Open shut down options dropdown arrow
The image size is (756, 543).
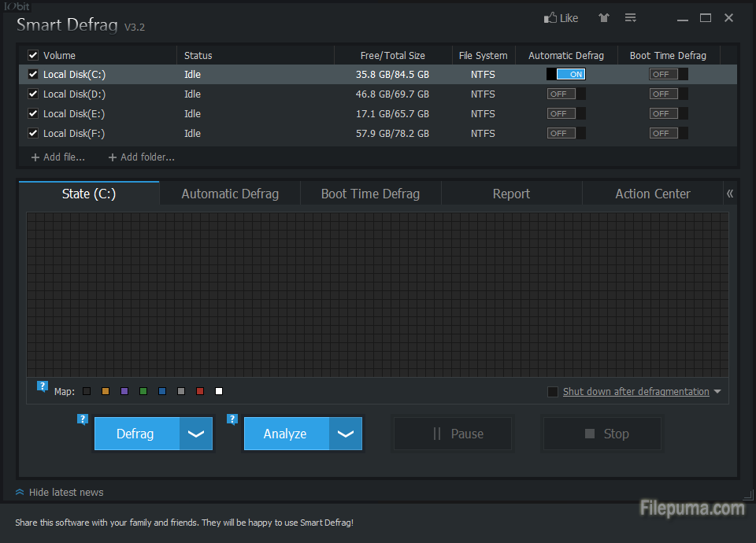[717, 392]
